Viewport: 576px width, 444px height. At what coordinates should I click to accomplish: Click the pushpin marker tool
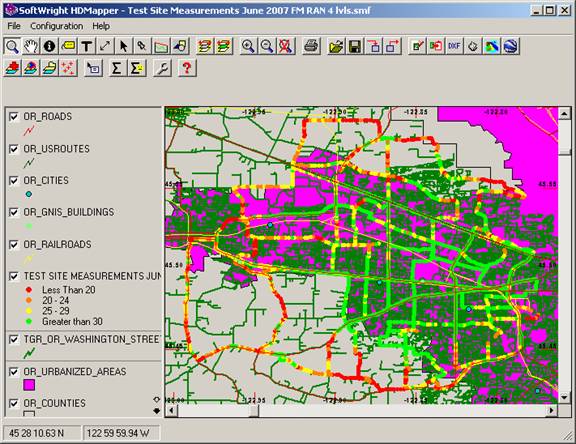click(x=142, y=46)
